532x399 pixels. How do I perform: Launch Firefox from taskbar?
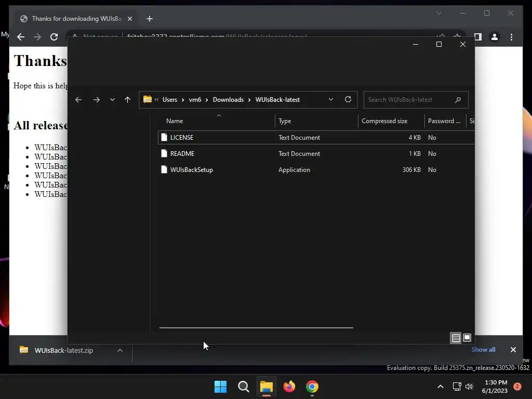[x=289, y=387]
